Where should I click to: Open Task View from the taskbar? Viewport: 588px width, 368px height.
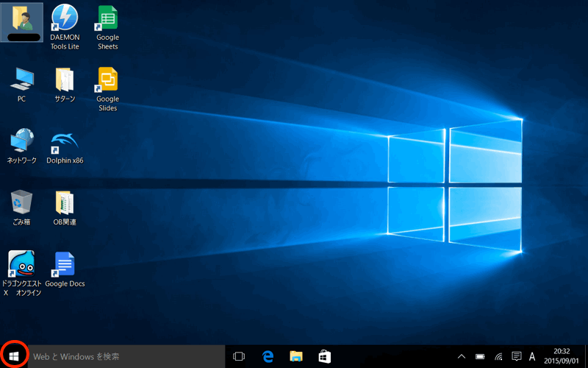tap(239, 356)
